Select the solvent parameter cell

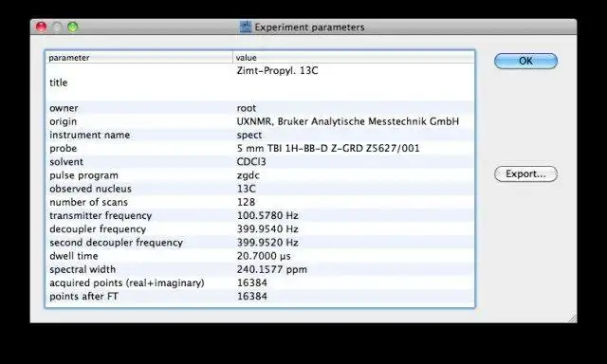[66, 162]
